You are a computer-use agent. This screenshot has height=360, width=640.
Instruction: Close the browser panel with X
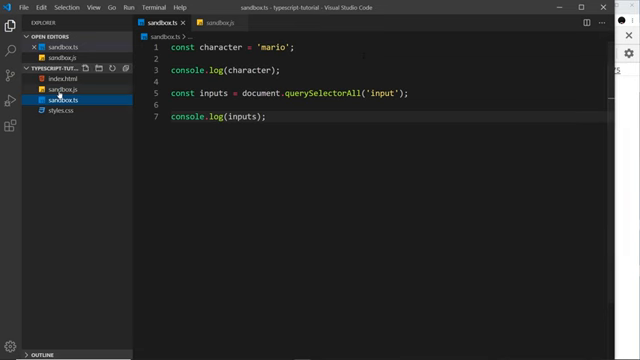coord(629,36)
